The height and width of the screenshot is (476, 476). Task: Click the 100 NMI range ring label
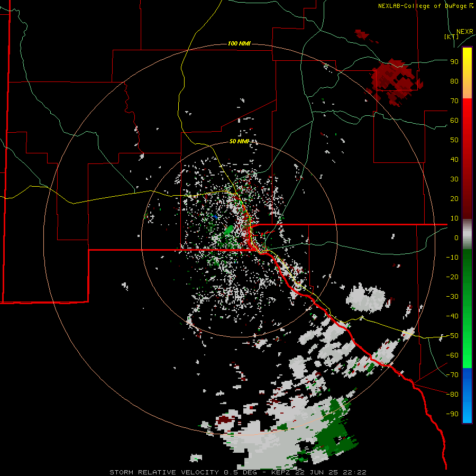coord(239,43)
